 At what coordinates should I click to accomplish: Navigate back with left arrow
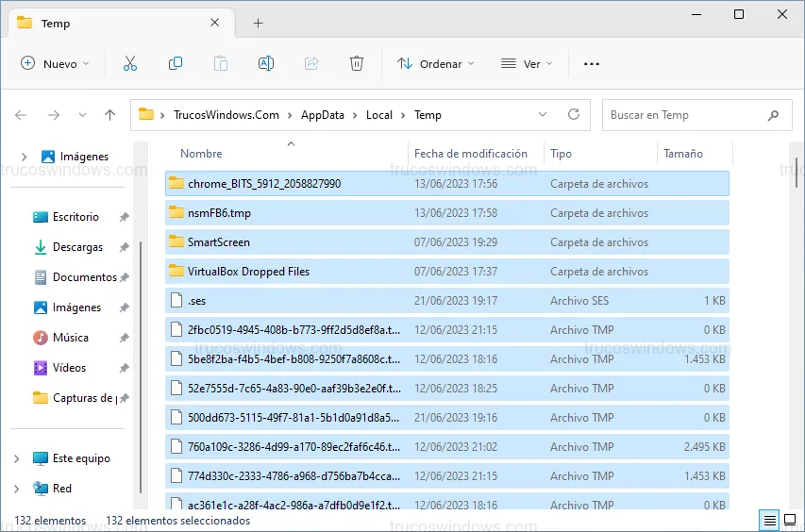(x=22, y=115)
